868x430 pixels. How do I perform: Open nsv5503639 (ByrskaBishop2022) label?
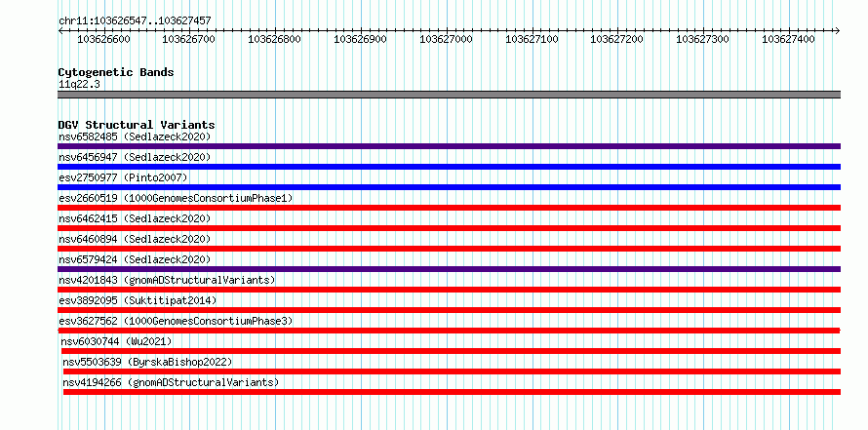point(147,362)
